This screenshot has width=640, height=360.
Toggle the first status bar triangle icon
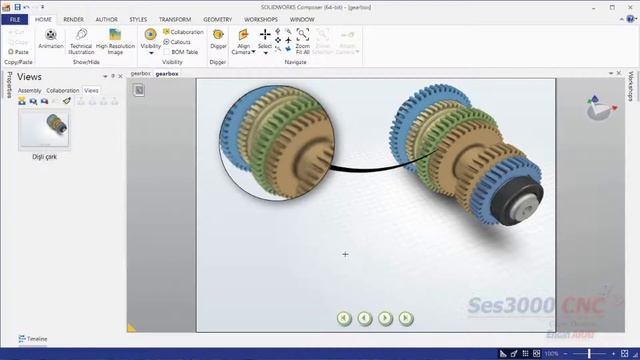(503, 353)
